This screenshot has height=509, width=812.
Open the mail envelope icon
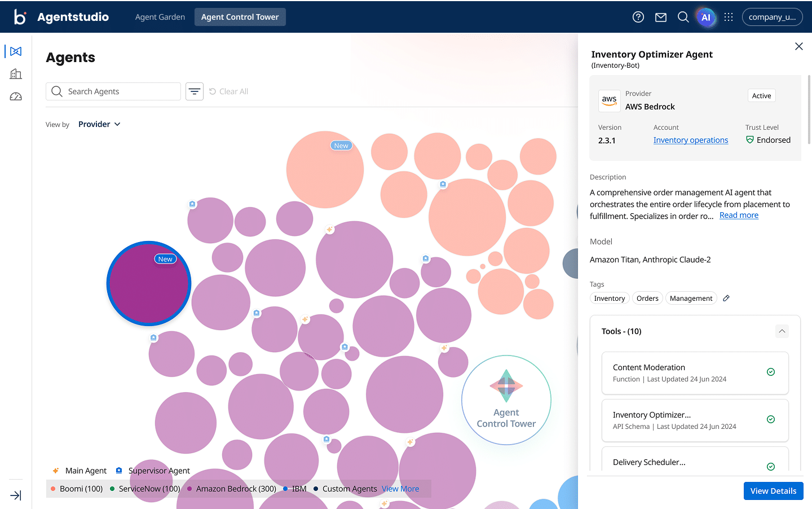coord(661,17)
